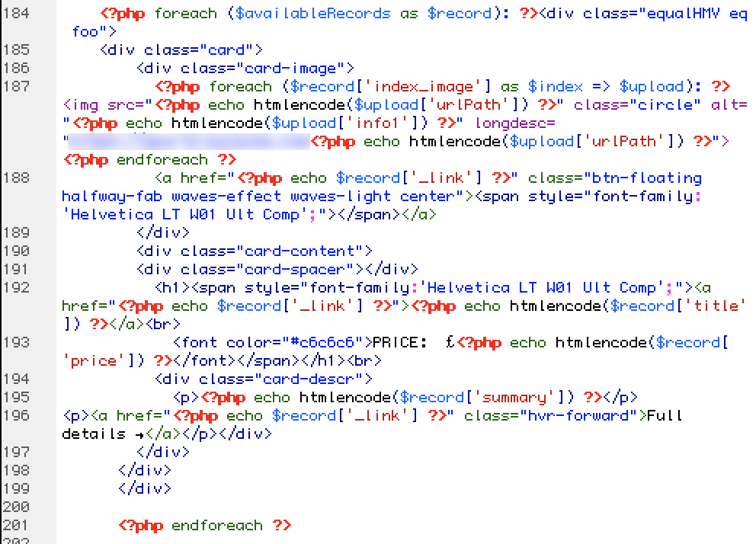This screenshot has width=756, height=544.
Task: Click line number 192 in the gutter
Action: [x=16, y=287]
